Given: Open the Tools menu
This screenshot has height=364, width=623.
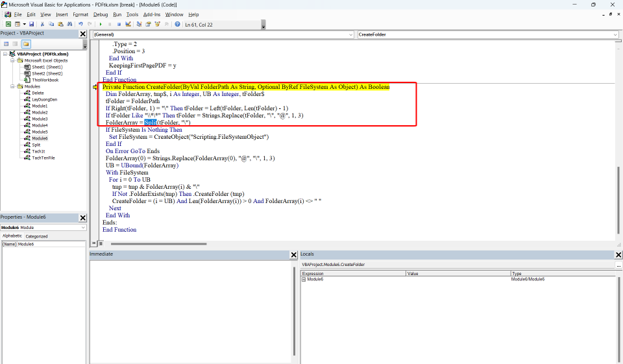Looking at the screenshot, I should [132, 14].
